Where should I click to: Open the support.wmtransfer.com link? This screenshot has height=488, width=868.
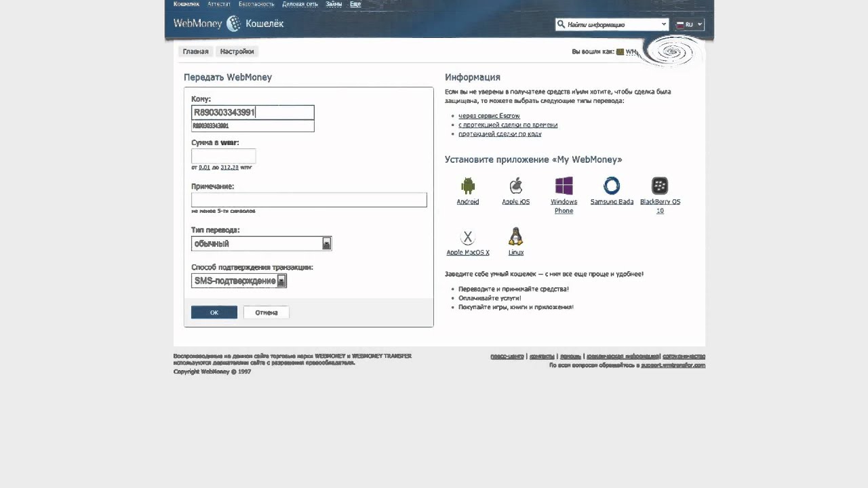point(673,365)
